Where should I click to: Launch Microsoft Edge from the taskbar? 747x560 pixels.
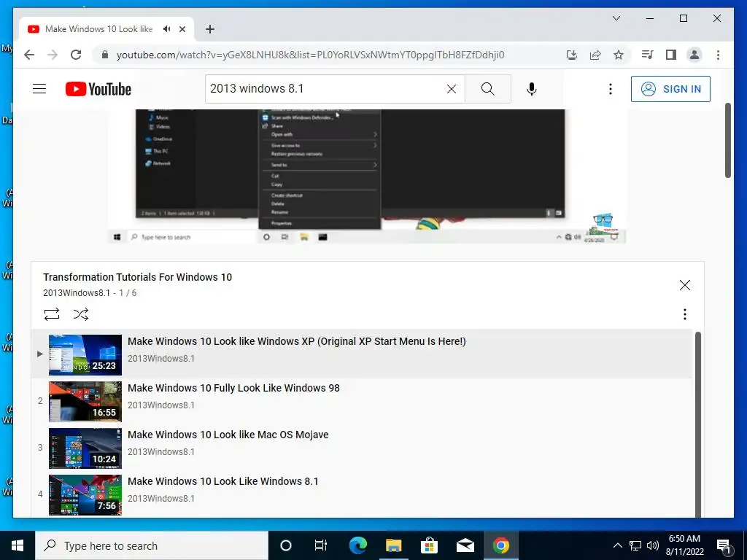pos(357,545)
